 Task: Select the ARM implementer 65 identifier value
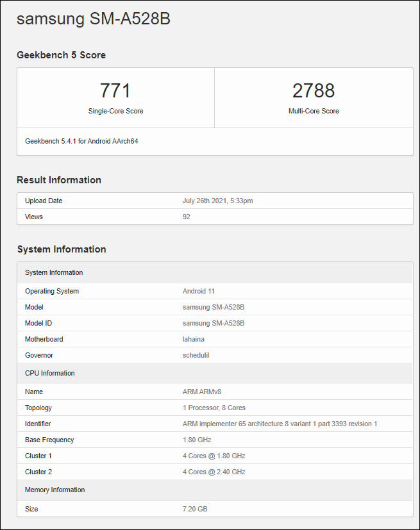pos(280,424)
